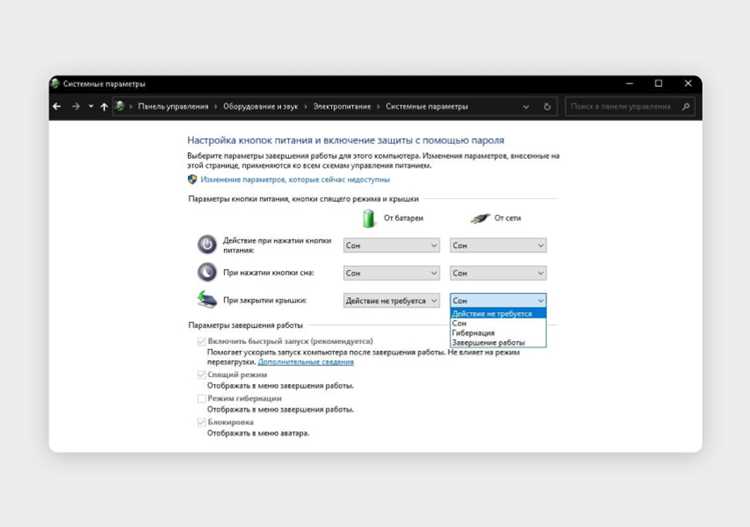Toggle 'Спящий режим' checkbox
This screenshot has height=527, width=750.
[201, 374]
